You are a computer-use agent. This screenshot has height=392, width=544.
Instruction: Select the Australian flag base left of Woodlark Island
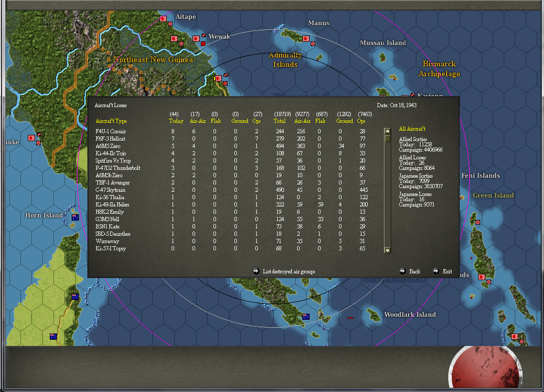click(306, 316)
